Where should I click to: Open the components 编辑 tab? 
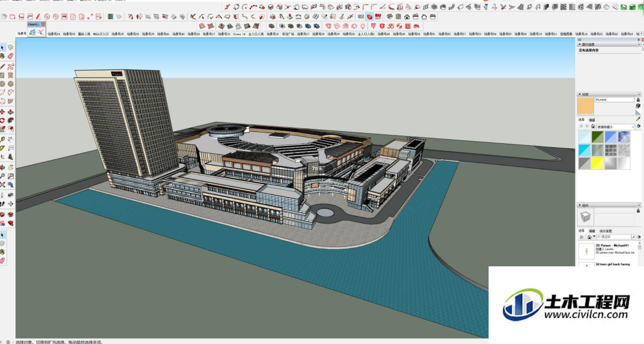pyautogui.click(x=592, y=231)
